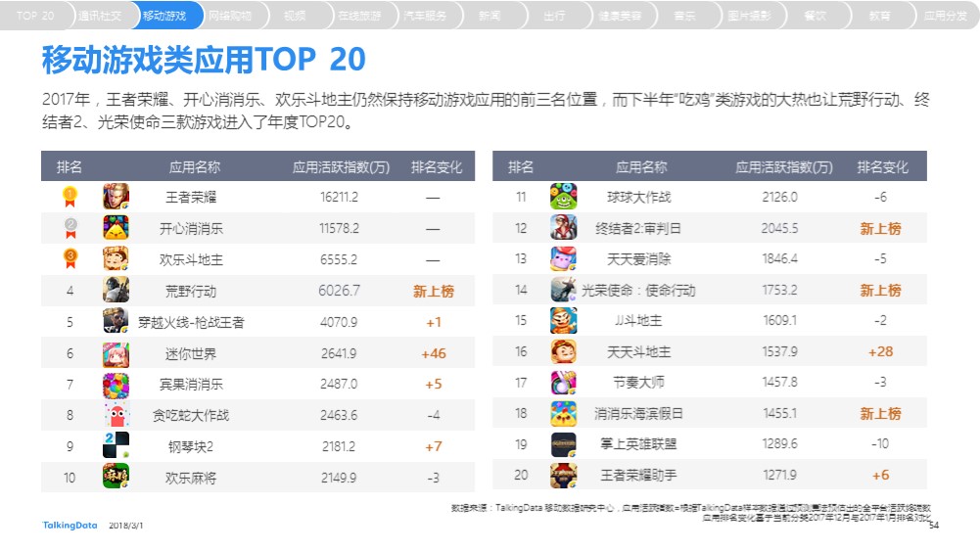The image size is (980, 551).
Task: Click the bronze rank 3 medal
Action: (70, 258)
